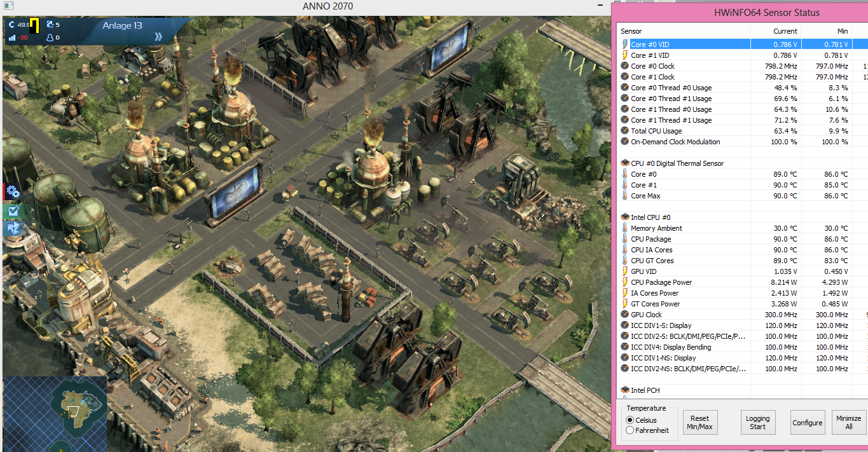This screenshot has width=868, height=452.
Task: Click the Logging Start button
Action: (757, 423)
